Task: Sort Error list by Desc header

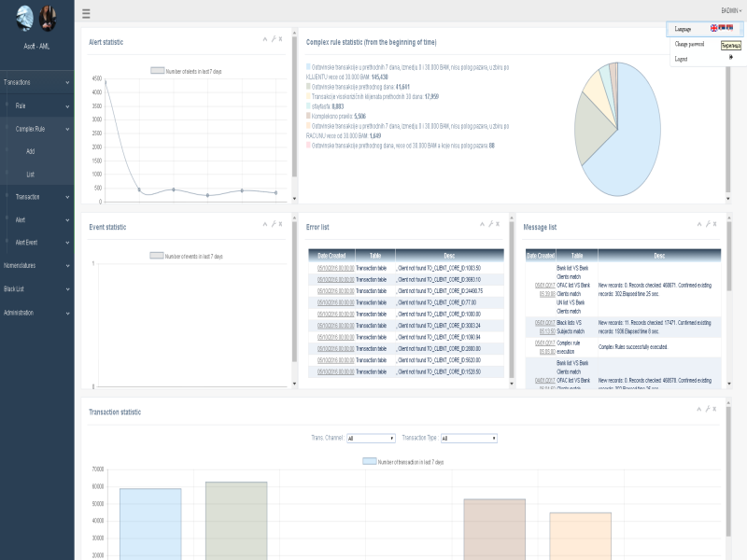Action: (x=449, y=256)
